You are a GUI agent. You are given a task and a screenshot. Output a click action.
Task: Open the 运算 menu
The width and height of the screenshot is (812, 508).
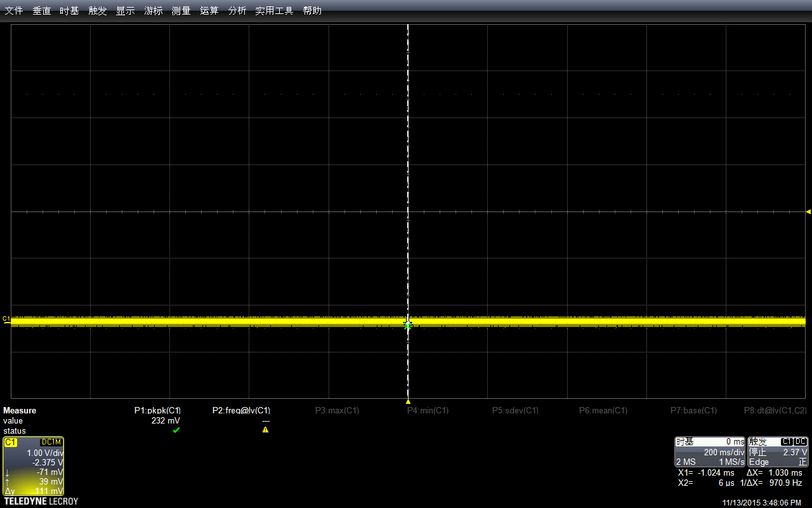click(x=209, y=11)
